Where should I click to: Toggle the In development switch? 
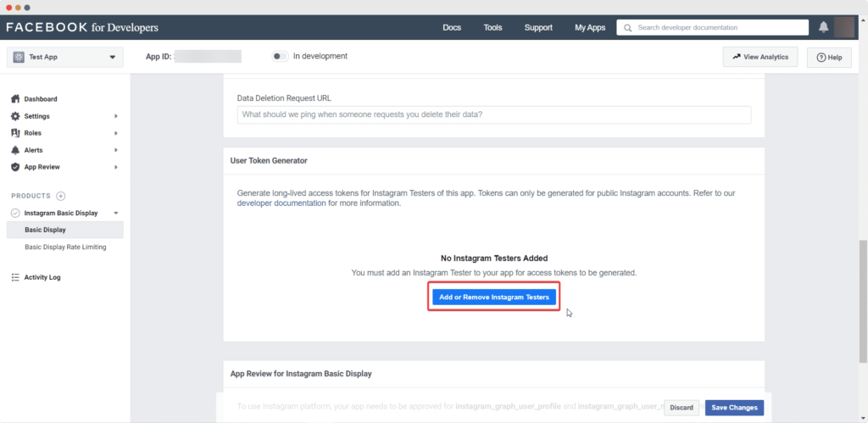tap(280, 57)
